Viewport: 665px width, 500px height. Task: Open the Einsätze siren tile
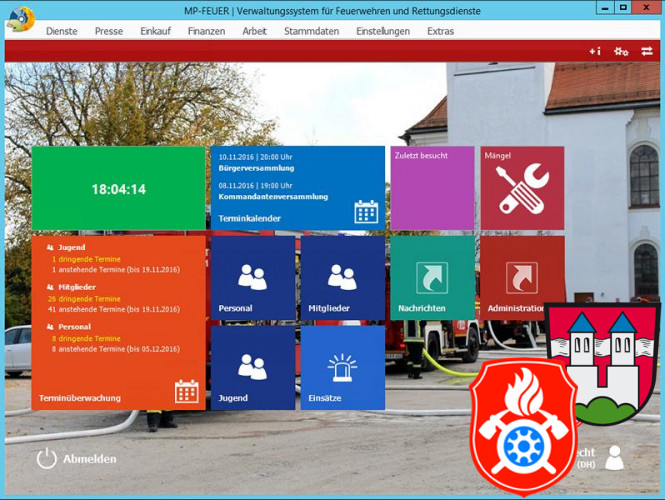pyautogui.click(x=342, y=368)
